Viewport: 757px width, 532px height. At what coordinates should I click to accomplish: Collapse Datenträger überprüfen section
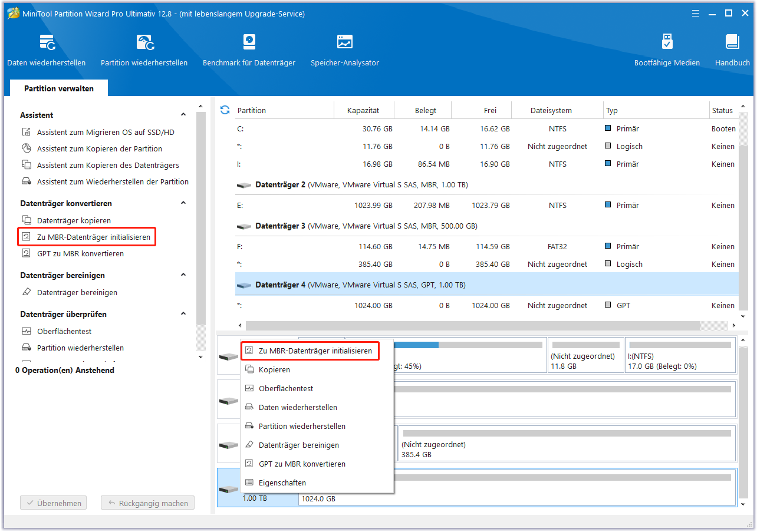pyautogui.click(x=183, y=314)
